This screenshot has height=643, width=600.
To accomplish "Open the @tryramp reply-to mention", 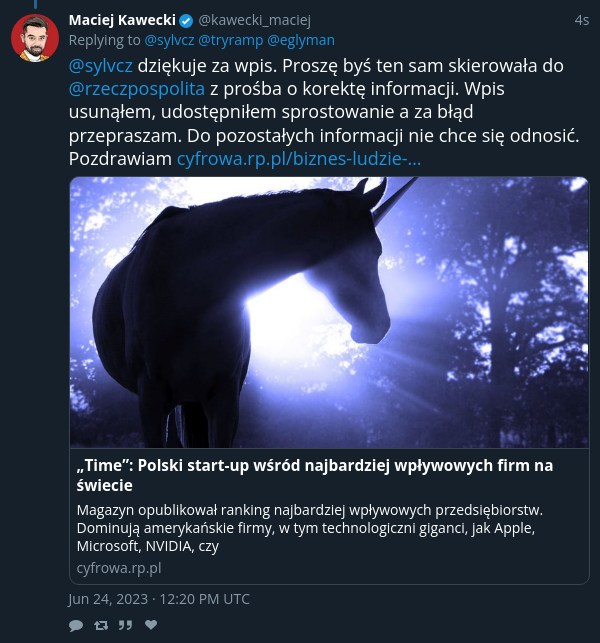I will coord(230,40).
